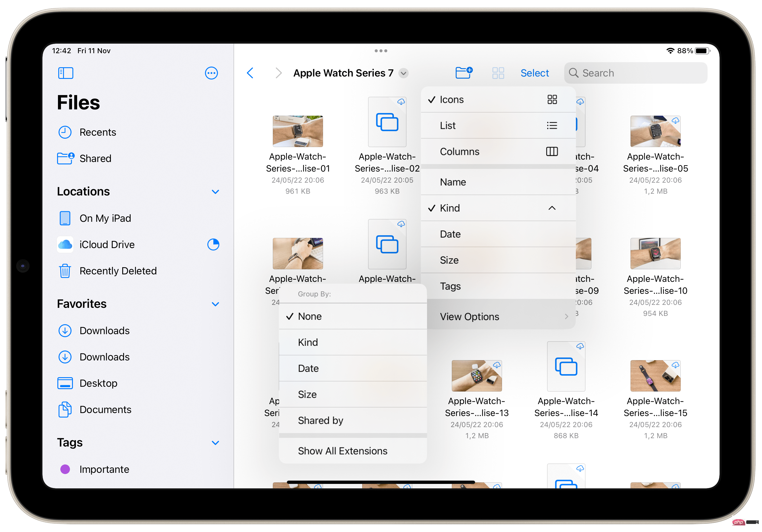The image size is (762, 532).
Task: Click the Downloads folder icon in Favorites
Action: [65, 331]
